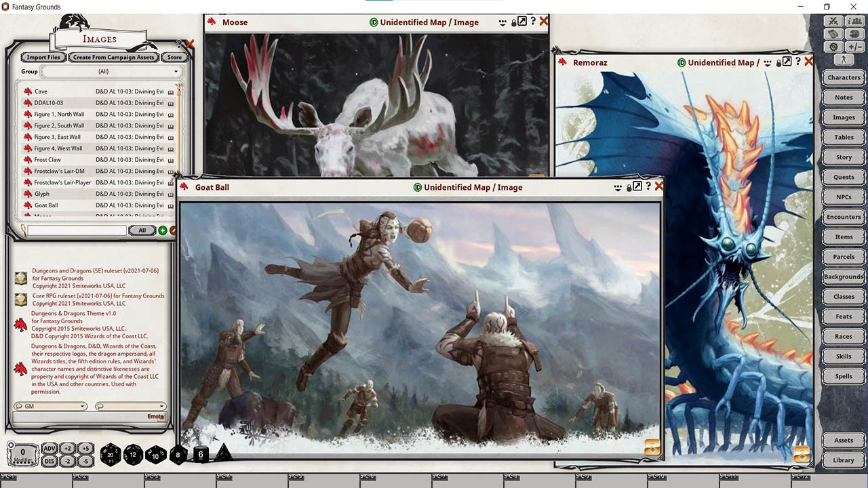Viewport: 868px width, 488px height.
Task: Open the Combat Tracker crossed-swords icon
Action: pos(833,22)
